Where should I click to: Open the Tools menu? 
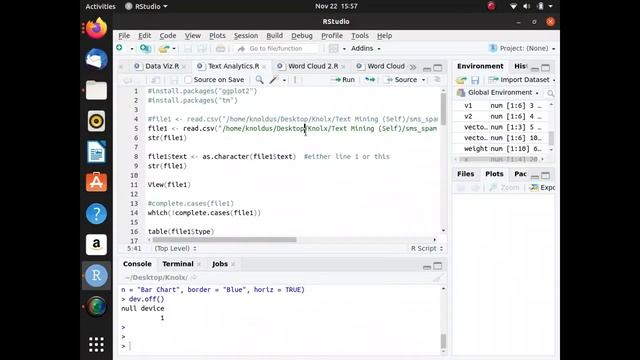tap(360, 36)
